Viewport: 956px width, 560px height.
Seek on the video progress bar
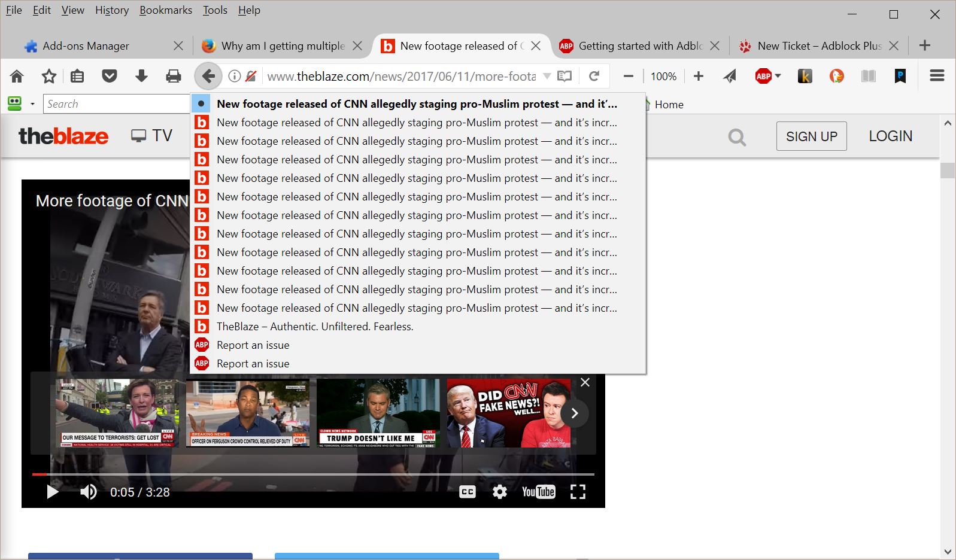[x=313, y=474]
